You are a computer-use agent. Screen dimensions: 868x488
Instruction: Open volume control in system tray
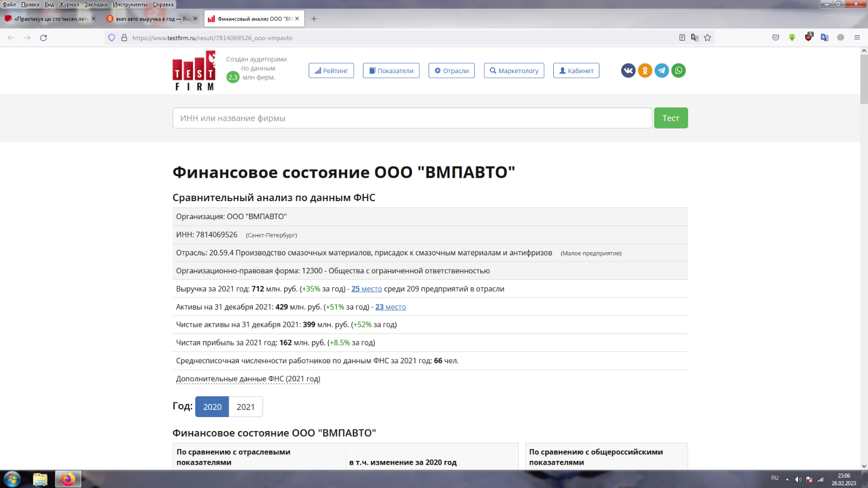click(x=798, y=479)
